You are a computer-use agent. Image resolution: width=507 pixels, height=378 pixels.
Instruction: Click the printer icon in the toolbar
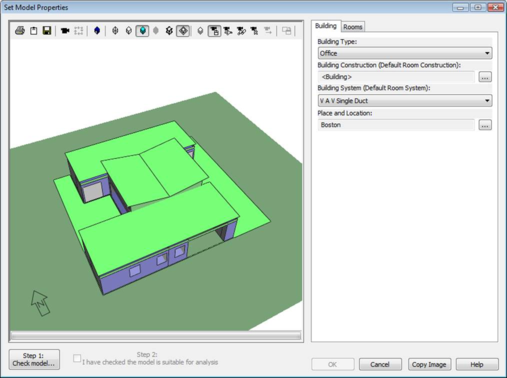point(20,31)
